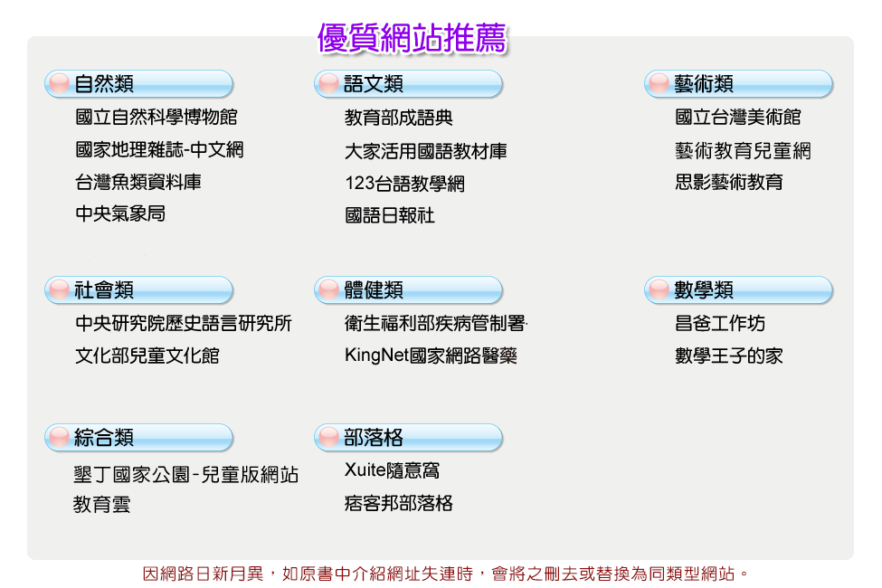
Task: Select the 體健類 category label
Action: point(374,289)
